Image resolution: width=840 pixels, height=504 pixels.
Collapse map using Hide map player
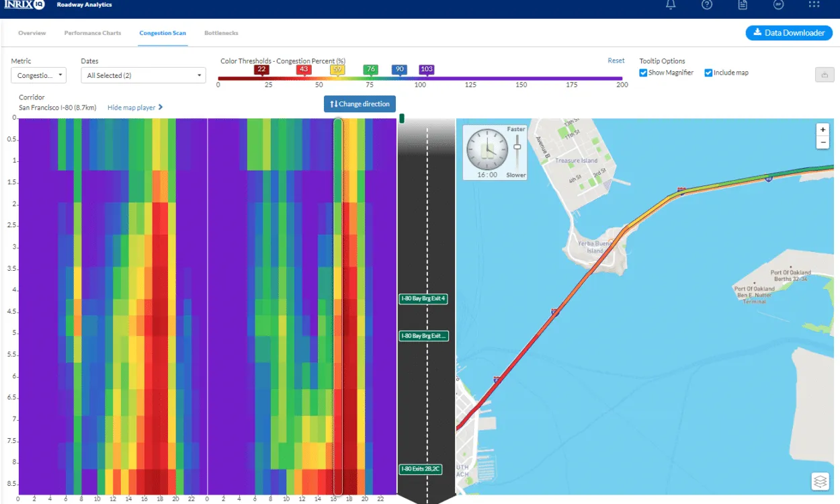pyautogui.click(x=135, y=108)
